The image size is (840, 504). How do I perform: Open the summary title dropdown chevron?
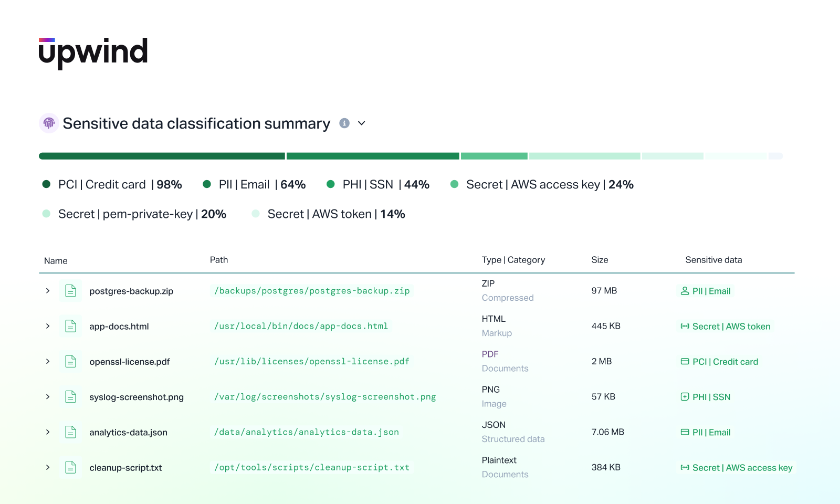pos(362,123)
